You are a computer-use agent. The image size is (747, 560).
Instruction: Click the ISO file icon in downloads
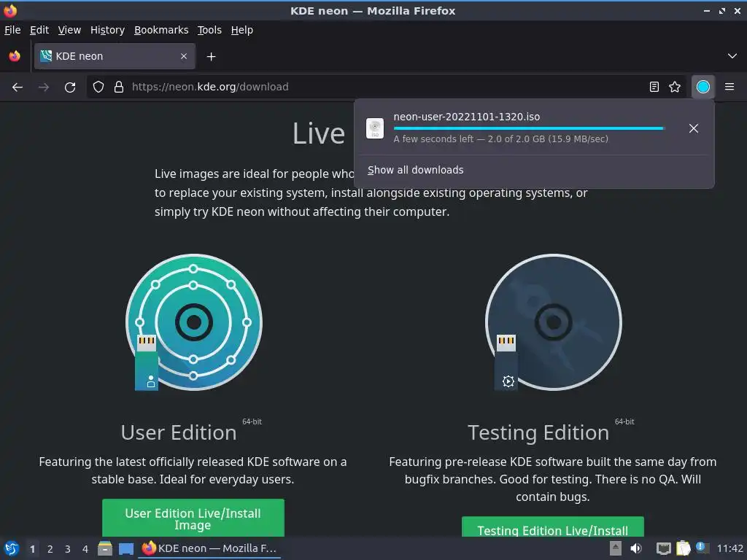[x=375, y=128]
